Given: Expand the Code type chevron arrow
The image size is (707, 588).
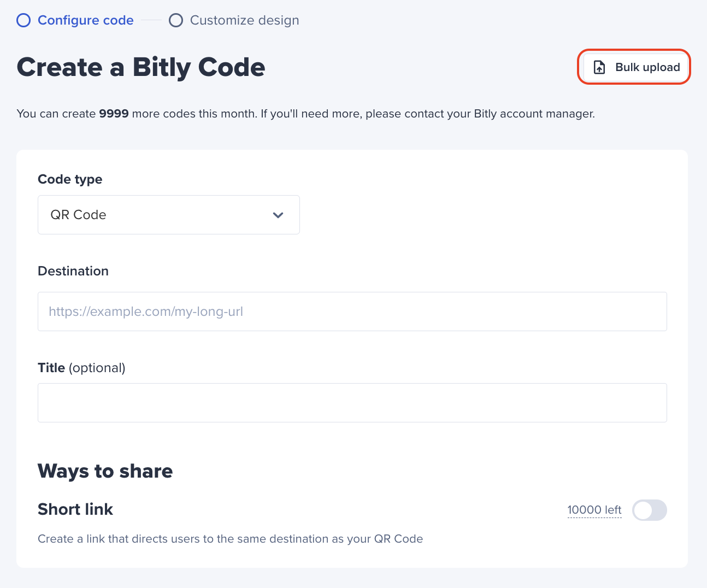Looking at the screenshot, I should [x=278, y=215].
